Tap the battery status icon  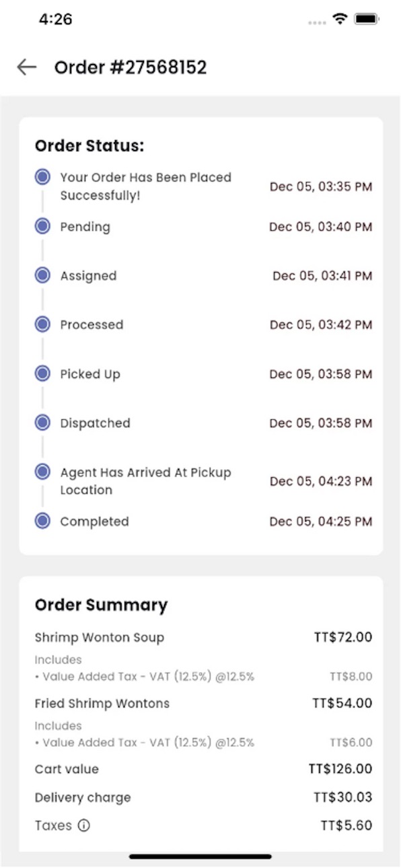(367, 20)
